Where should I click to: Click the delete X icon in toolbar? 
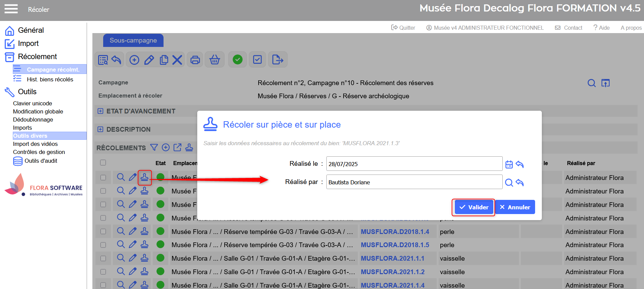(177, 60)
